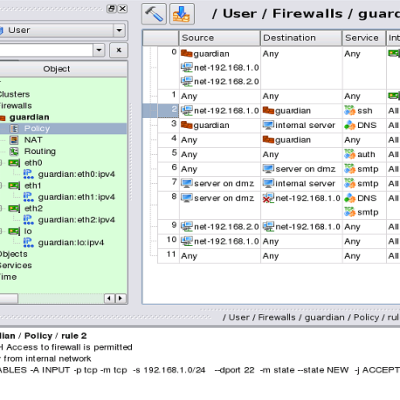400x400 pixels.
Task: Select the NAT item in tree
Action: tap(33, 140)
